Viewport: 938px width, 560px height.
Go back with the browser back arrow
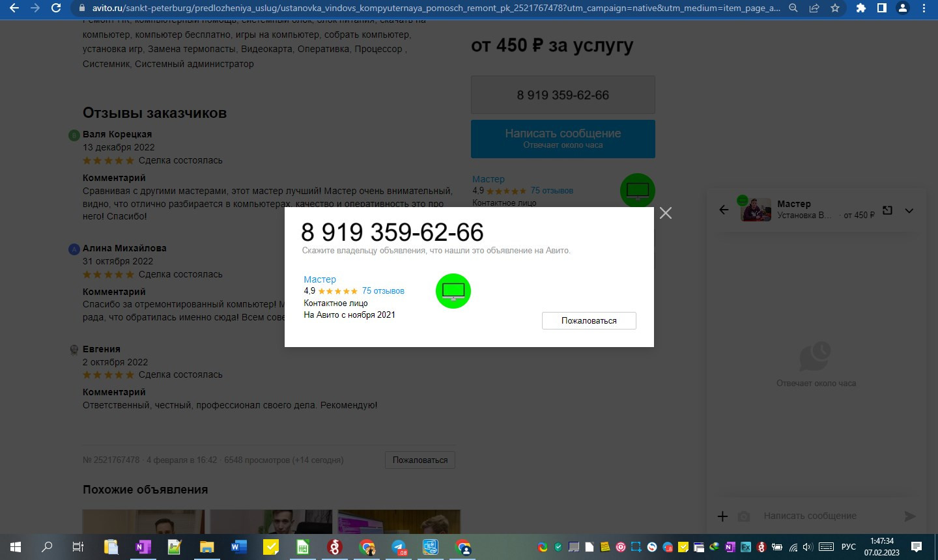pyautogui.click(x=14, y=8)
